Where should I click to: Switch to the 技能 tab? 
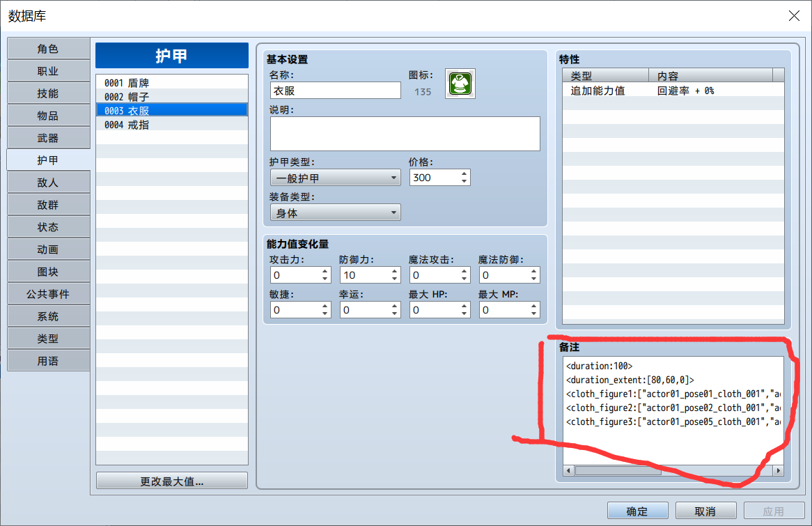coord(48,93)
